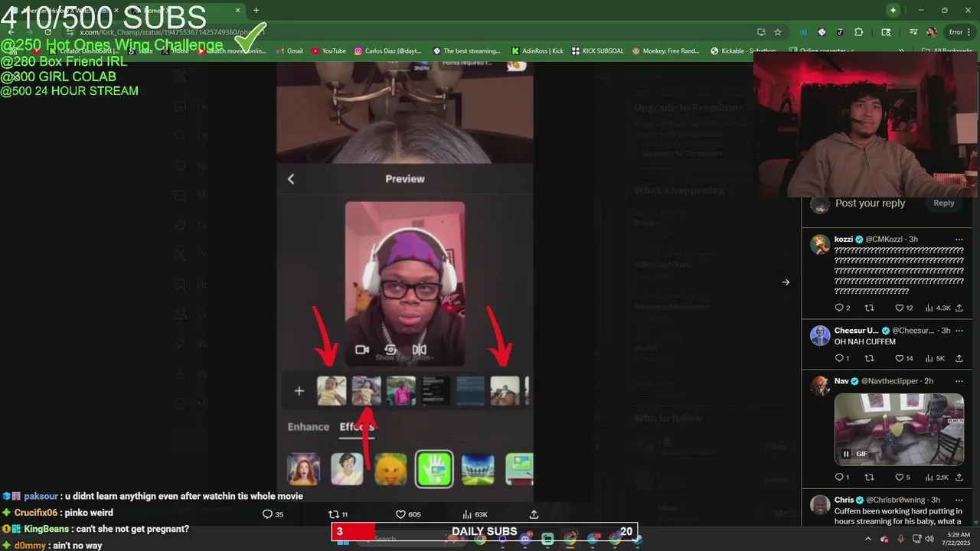
Task: Reply to kozzi's comment with 2 replies
Action: point(842,308)
